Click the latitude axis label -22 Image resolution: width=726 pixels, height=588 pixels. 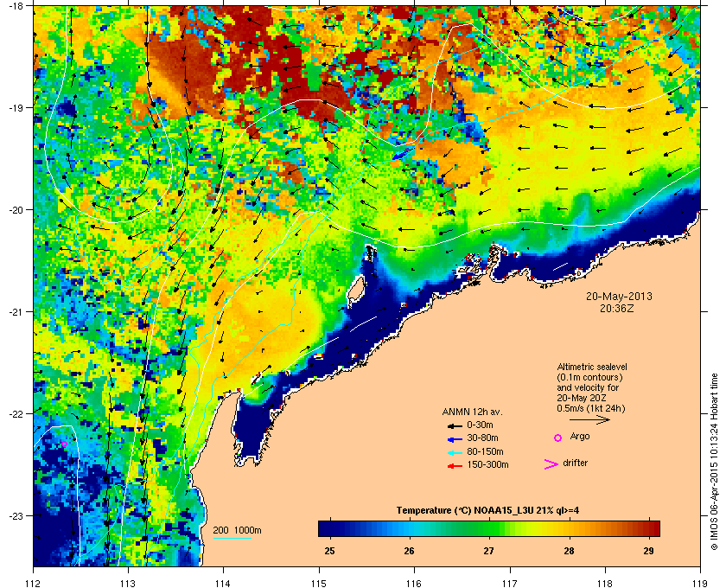click(16, 413)
